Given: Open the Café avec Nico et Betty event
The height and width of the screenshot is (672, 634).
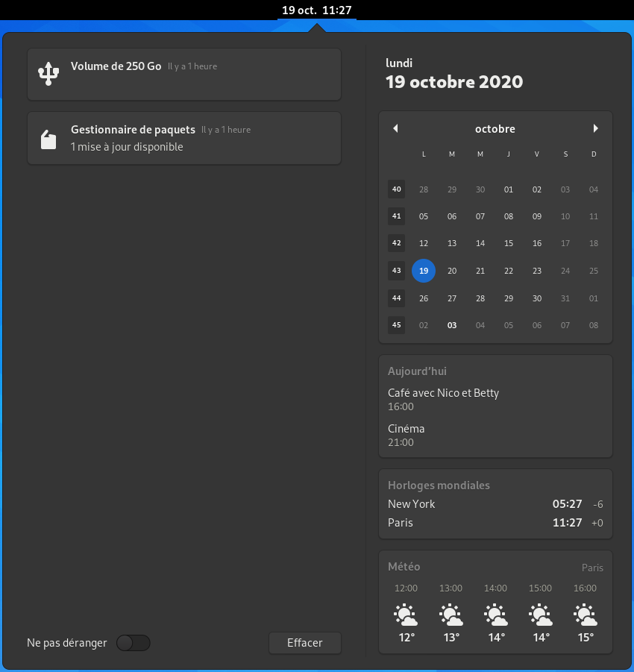Looking at the screenshot, I should tap(444, 399).
